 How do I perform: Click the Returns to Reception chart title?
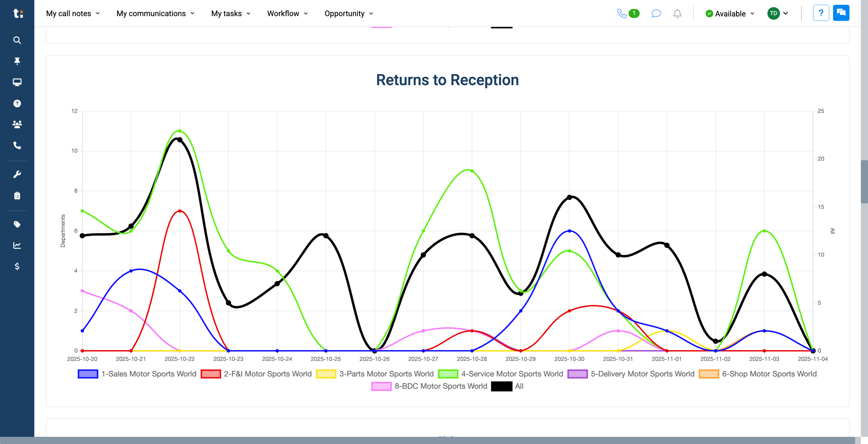447,80
